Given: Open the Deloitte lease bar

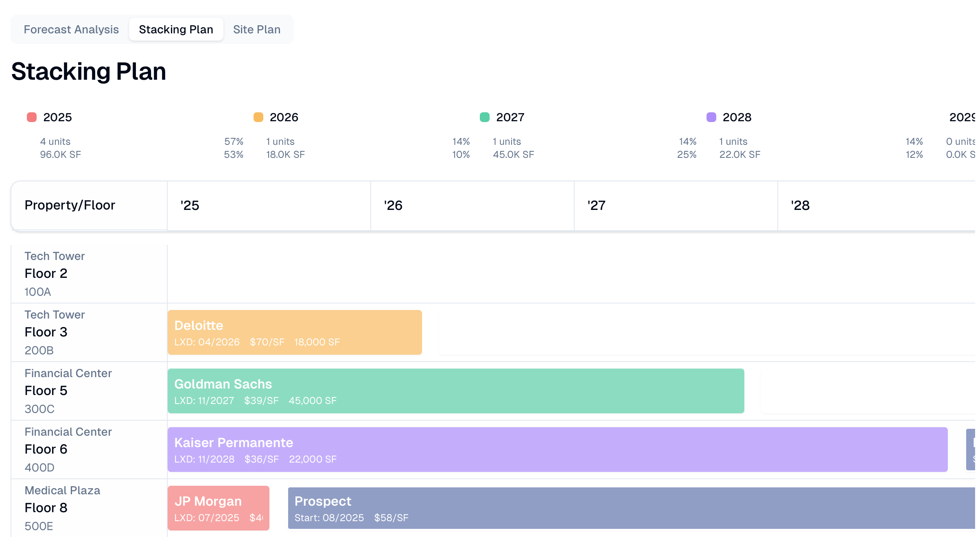Looking at the screenshot, I should click(295, 332).
